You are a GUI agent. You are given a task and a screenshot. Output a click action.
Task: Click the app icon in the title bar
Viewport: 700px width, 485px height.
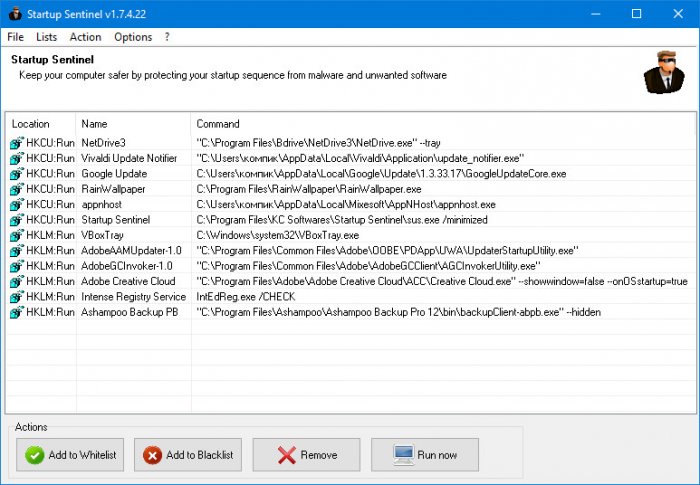15,13
